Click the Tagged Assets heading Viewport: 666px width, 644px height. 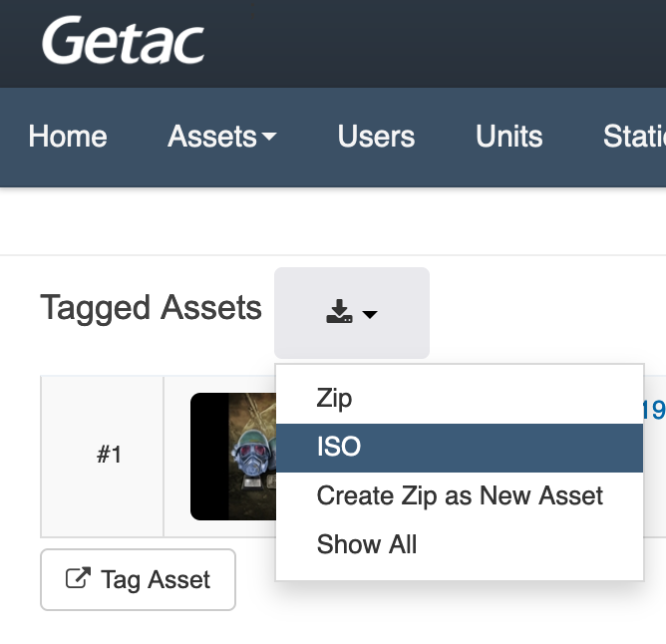point(151,308)
